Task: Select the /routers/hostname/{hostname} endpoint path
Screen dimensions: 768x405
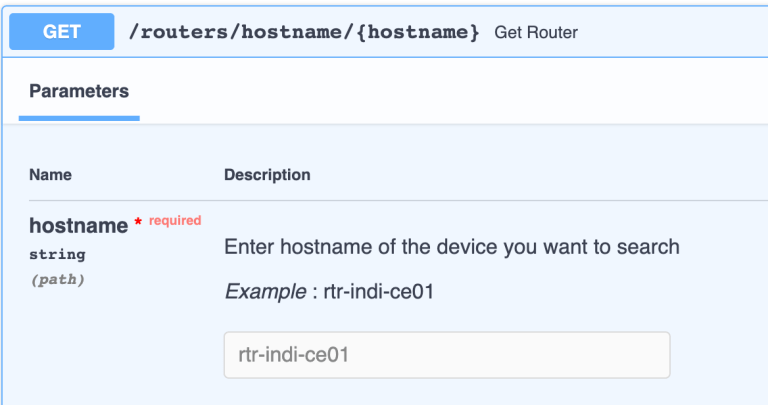Action: (x=304, y=32)
